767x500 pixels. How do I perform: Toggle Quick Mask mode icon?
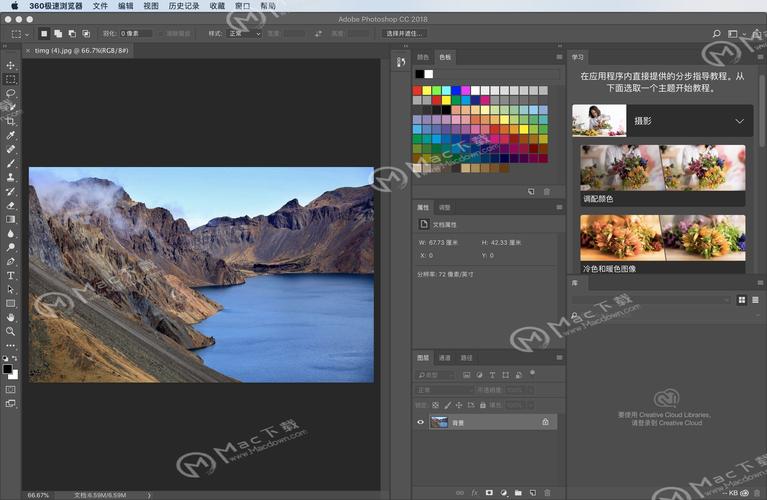click(x=11, y=389)
